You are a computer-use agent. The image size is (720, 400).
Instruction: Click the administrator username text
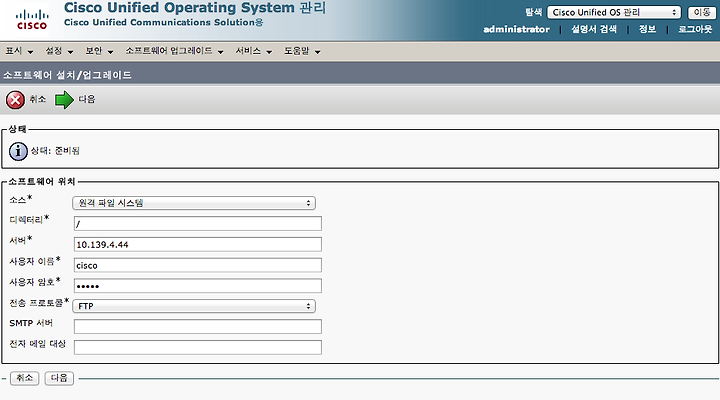(x=516, y=29)
